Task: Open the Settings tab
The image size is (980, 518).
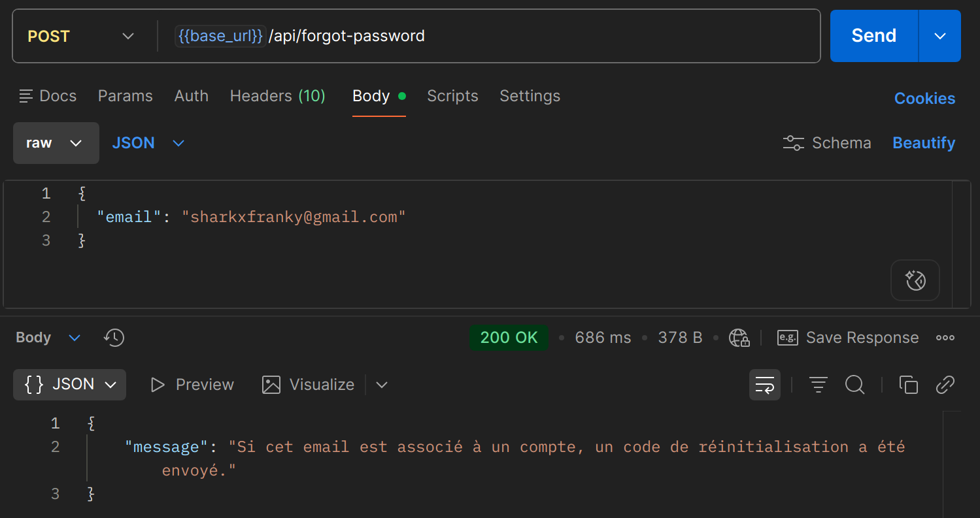Action: 530,96
